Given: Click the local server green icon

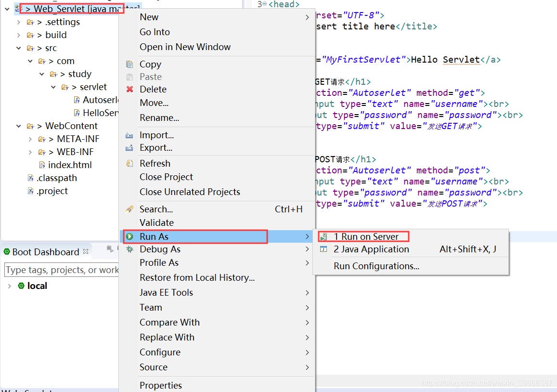Looking at the screenshot, I should tap(21, 286).
